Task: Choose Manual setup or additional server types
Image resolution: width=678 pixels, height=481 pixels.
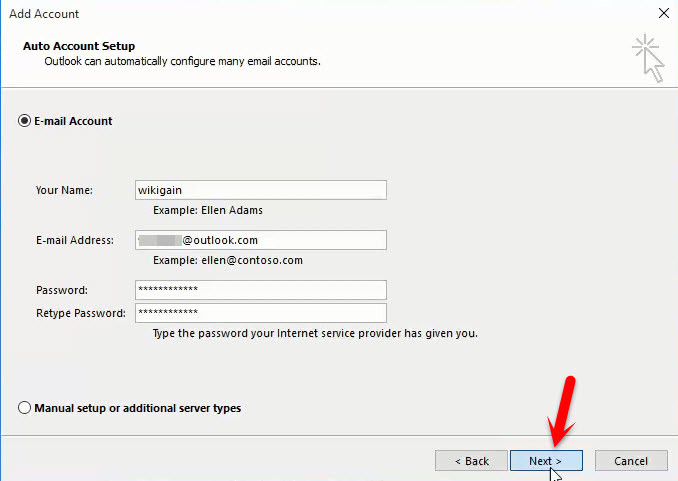Action: [x=24, y=408]
